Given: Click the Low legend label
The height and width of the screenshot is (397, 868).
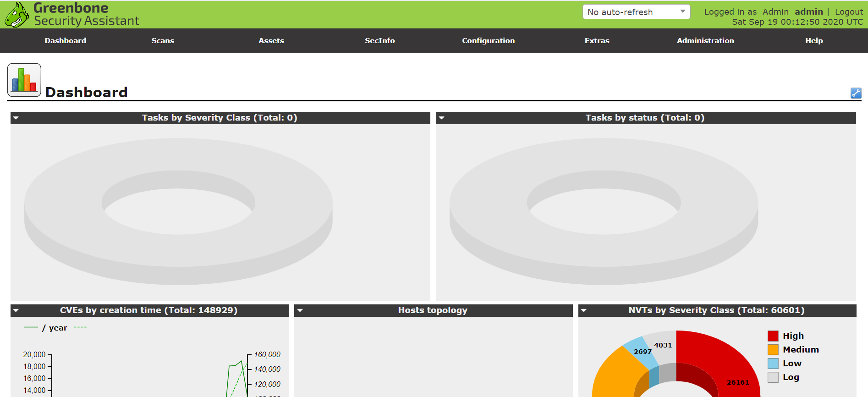Looking at the screenshot, I should coord(792,364).
